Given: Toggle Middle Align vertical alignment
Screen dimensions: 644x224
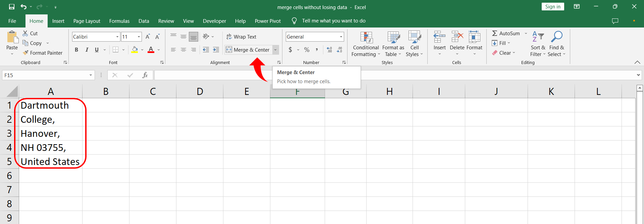Looking at the screenshot, I should click(x=183, y=37).
